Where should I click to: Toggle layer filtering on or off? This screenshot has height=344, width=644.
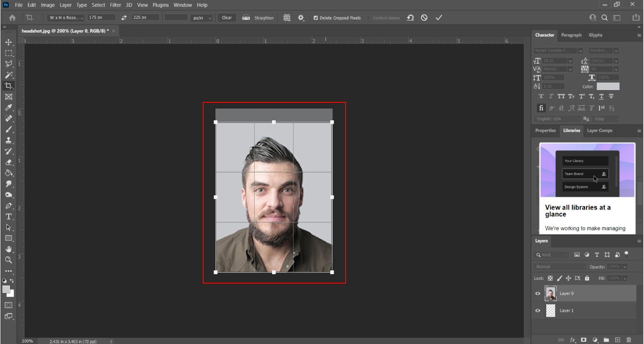pyautogui.click(x=627, y=253)
